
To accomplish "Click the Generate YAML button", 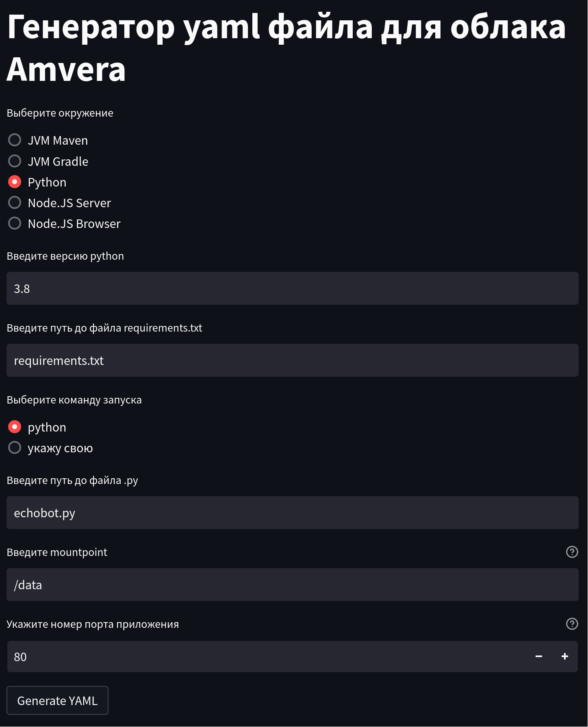I will [x=57, y=701].
